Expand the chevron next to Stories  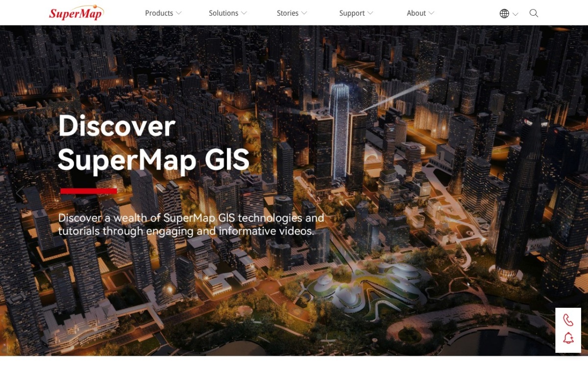(x=304, y=13)
